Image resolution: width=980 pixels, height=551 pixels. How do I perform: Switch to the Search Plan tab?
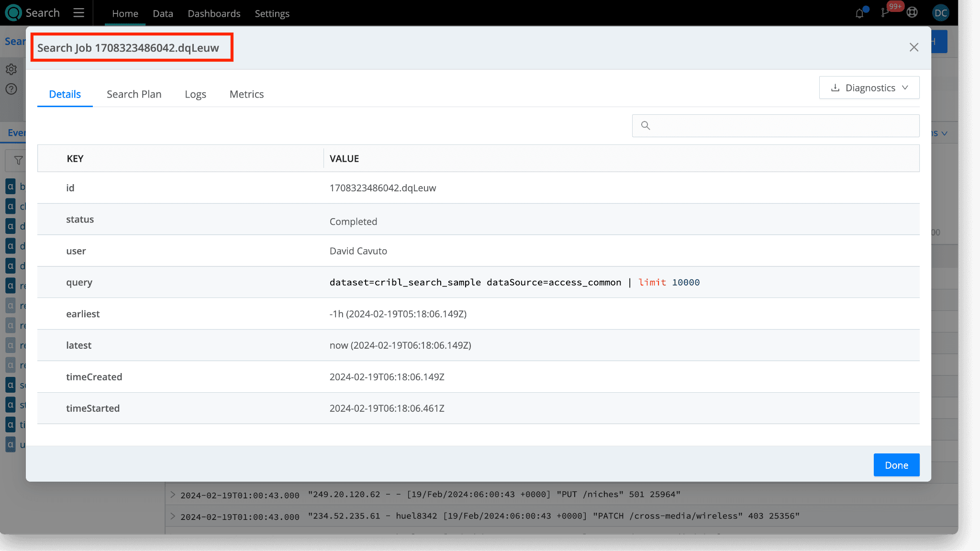point(134,94)
